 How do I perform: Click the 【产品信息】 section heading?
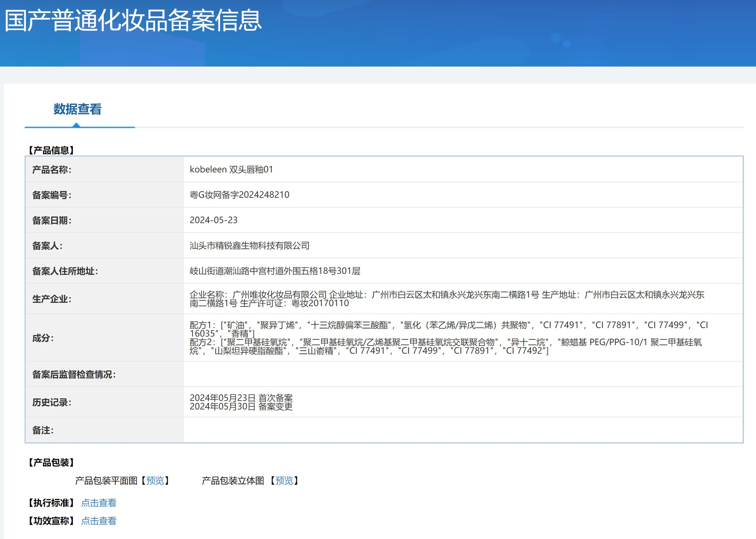click(51, 150)
